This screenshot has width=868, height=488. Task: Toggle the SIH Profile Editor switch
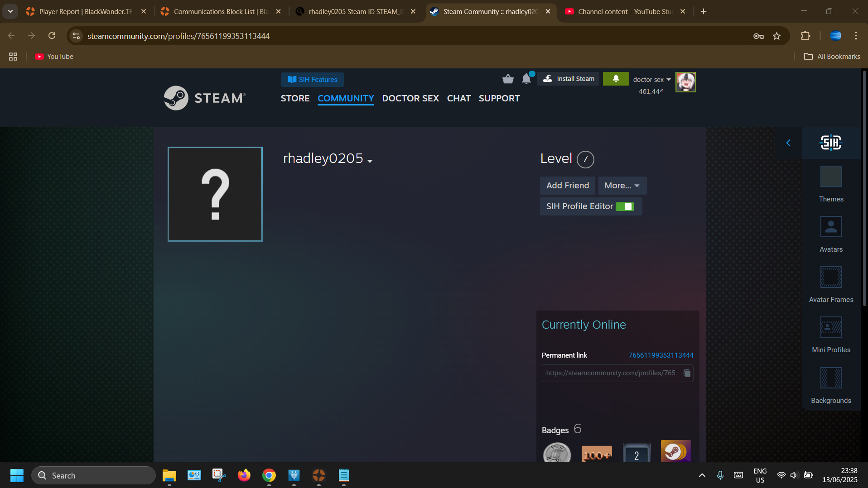tap(625, 206)
